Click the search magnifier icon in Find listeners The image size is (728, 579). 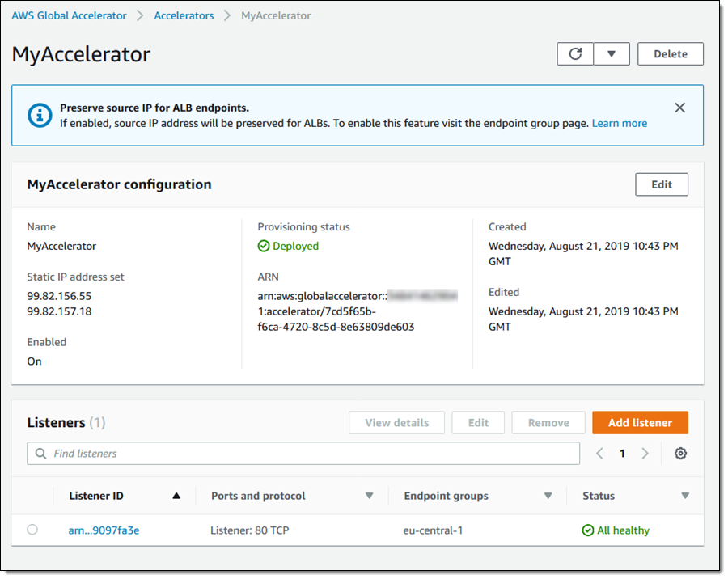(x=41, y=453)
